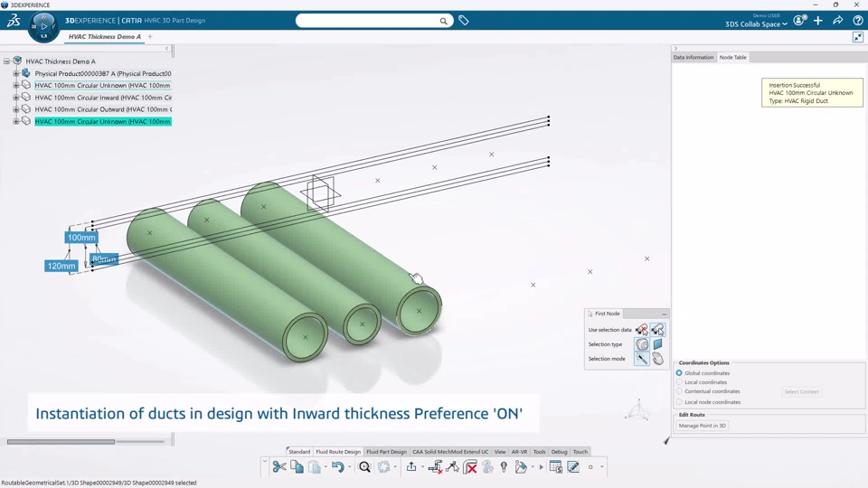
Task: Select Global coordinates radio button
Action: [679, 373]
